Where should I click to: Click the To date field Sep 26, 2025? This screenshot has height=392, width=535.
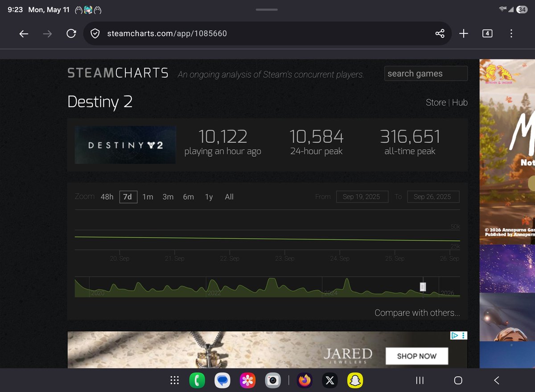[x=433, y=197]
